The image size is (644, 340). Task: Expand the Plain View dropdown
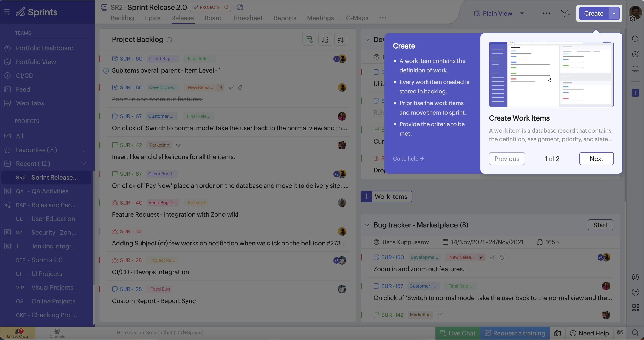click(x=522, y=14)
